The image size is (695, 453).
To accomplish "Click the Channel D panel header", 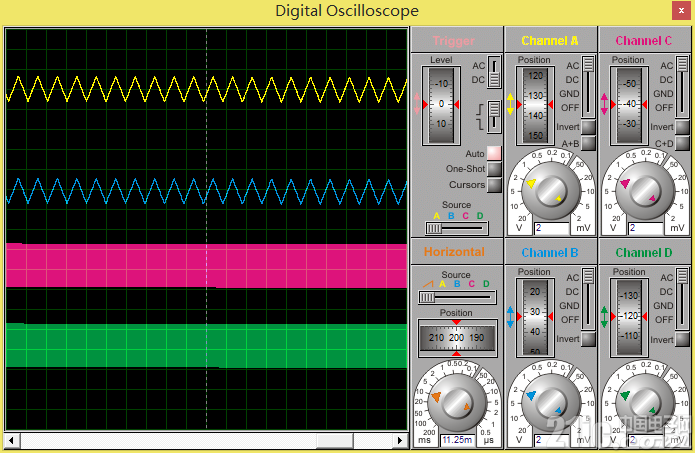I will 644,252.
